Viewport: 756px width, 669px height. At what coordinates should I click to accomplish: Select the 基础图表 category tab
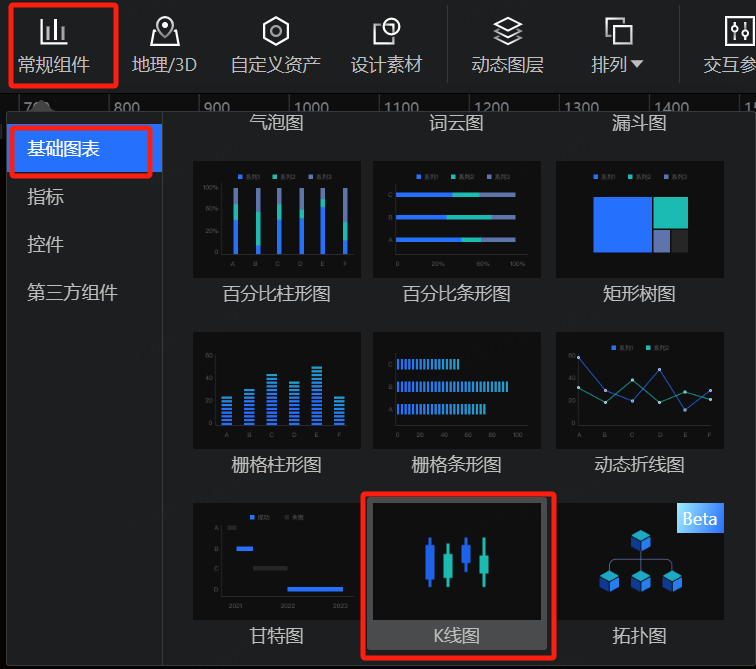pyautogui.click(x=82, y=149)
